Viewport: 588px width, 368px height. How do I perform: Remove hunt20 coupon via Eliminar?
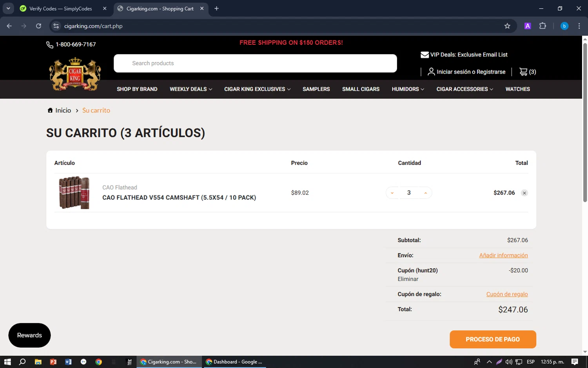(408, 279)
